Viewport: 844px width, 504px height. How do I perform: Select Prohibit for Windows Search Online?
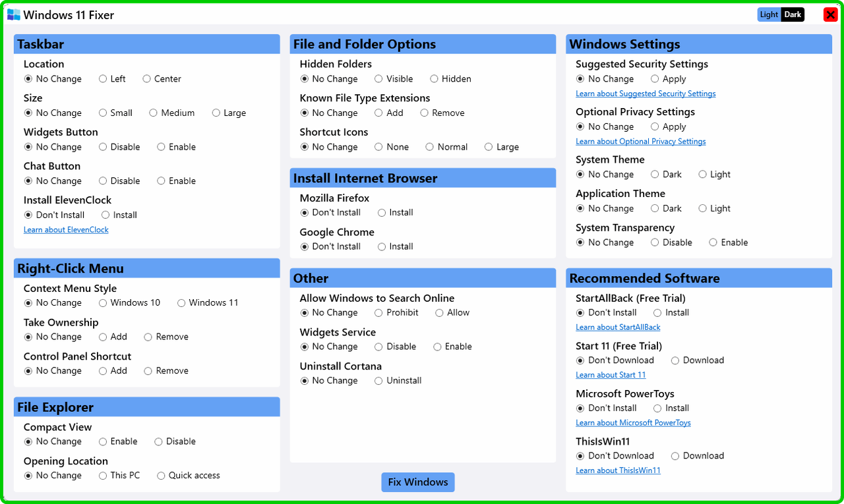click(396, 313)
